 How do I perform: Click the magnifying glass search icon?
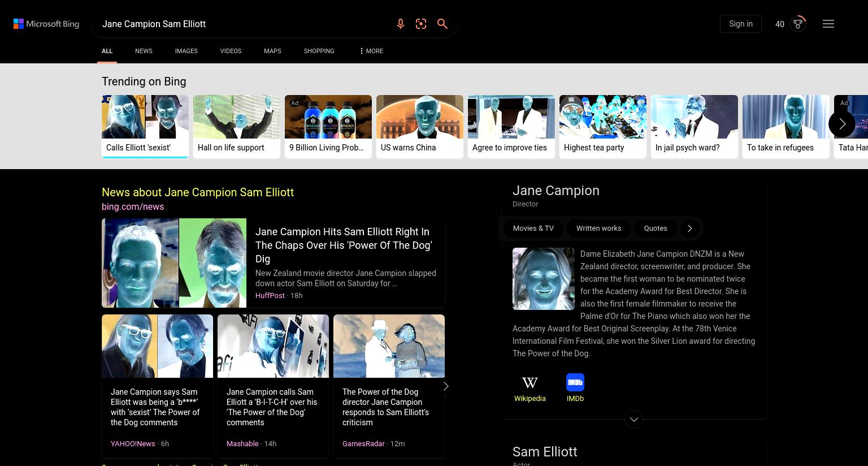pos(442,24)
